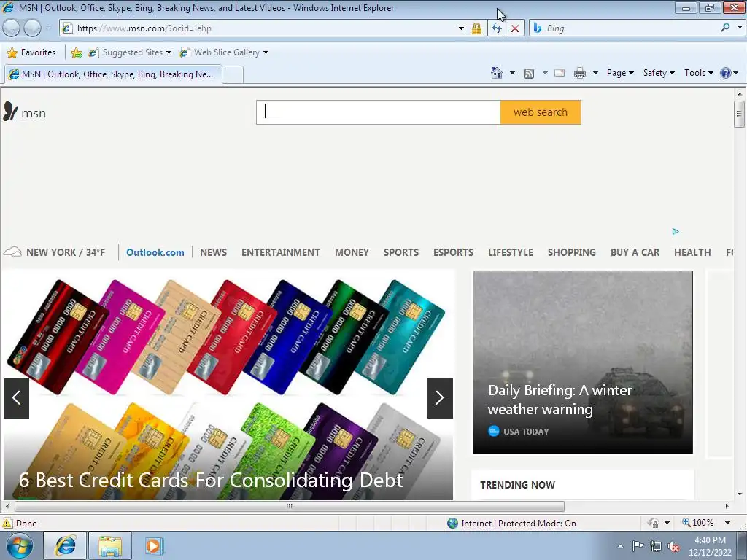The width and height of the screenshot is (747, 560).
Task: Open the zoom level dropdown arrow
Action: coord(727,523)
